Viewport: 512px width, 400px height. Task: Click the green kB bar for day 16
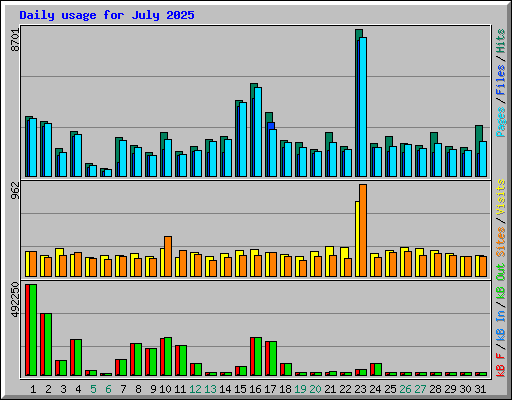click(258, 357)
